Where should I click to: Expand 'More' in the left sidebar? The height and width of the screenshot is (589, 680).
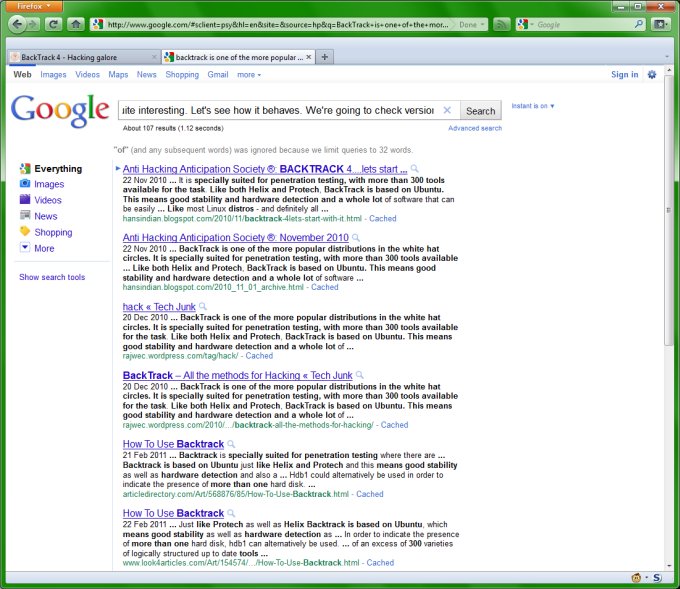click(44, 248)
